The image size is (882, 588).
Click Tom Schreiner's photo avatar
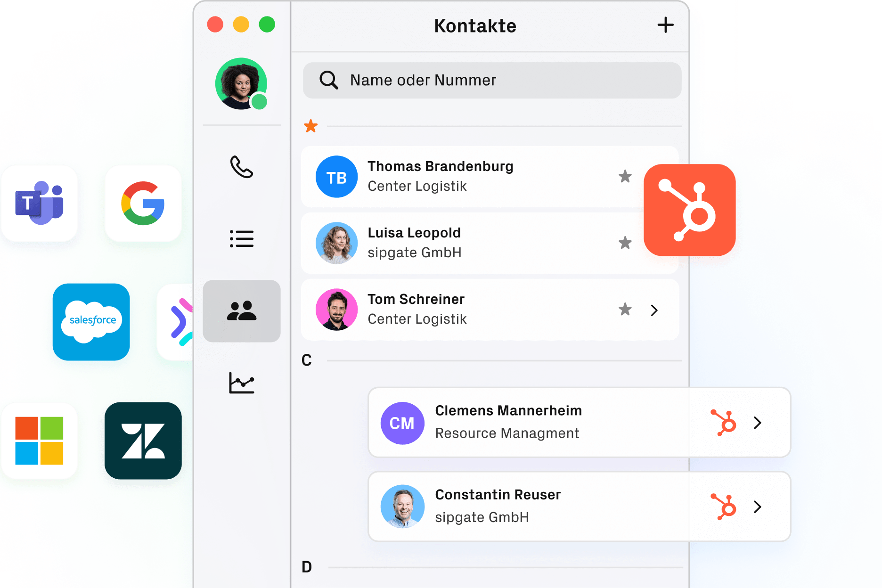(x=336, y=310)
